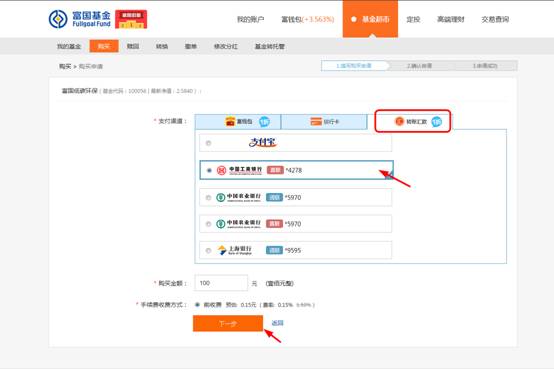Click the Fullgoal Fund logo

click(80, 19)
